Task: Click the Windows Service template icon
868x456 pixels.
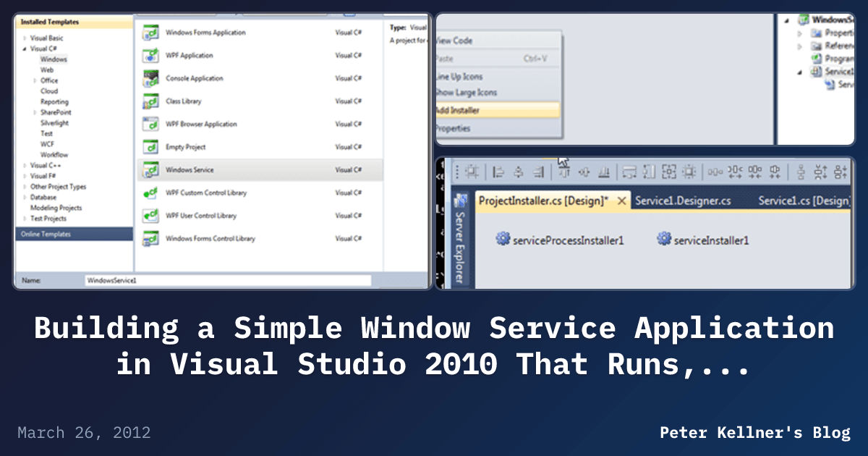Action: click(x=150, y=170)
